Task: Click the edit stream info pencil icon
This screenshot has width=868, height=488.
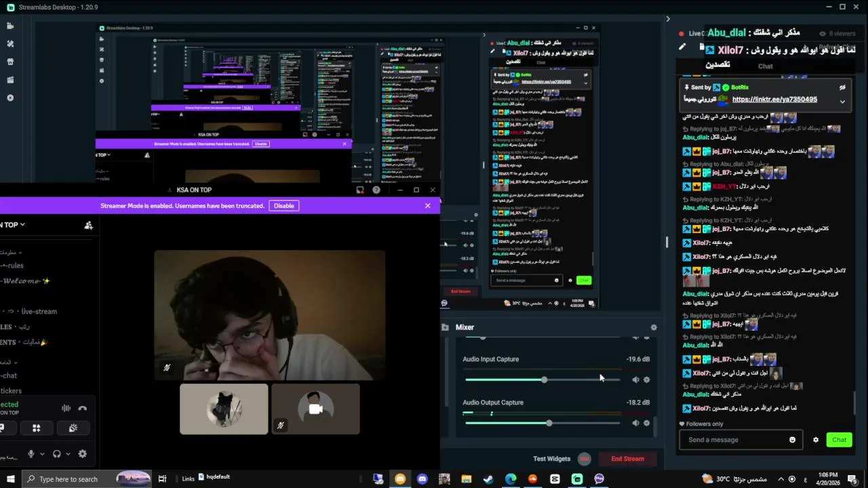Action: coord(682,47)
